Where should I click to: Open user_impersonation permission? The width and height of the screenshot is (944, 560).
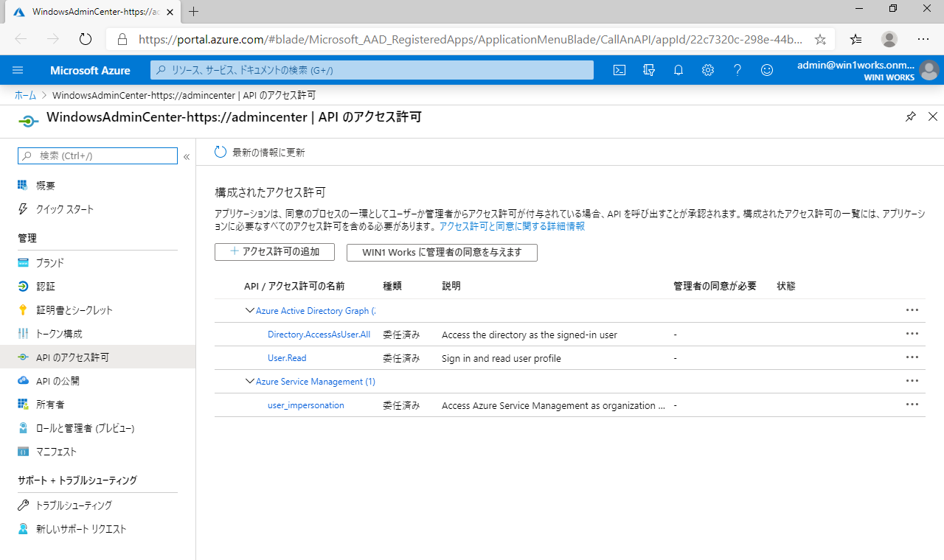[x=305, y=405]
